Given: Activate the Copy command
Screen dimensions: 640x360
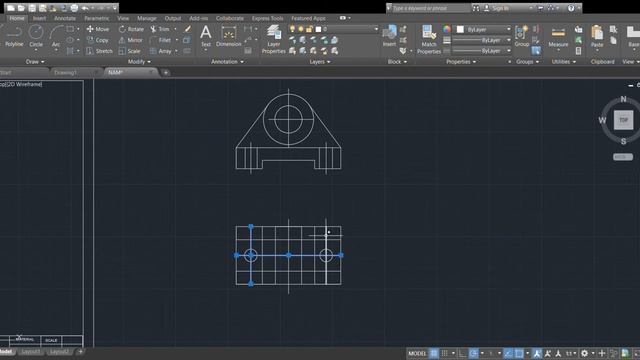Looking at the screenshot, I should click(x=98, y=40).
